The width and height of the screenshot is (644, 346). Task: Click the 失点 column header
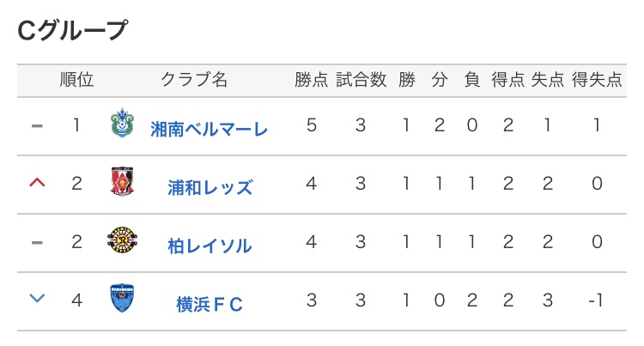click(x=548, y=81)
